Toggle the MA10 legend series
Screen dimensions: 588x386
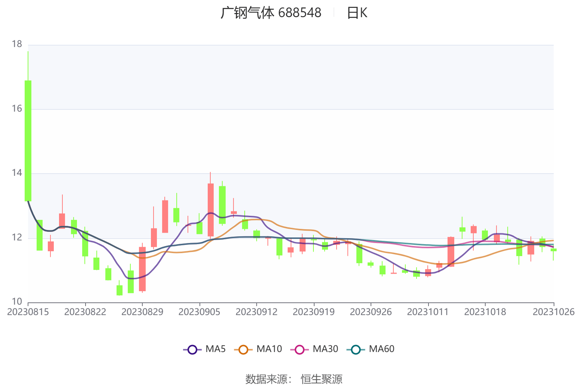coord(258,349)
